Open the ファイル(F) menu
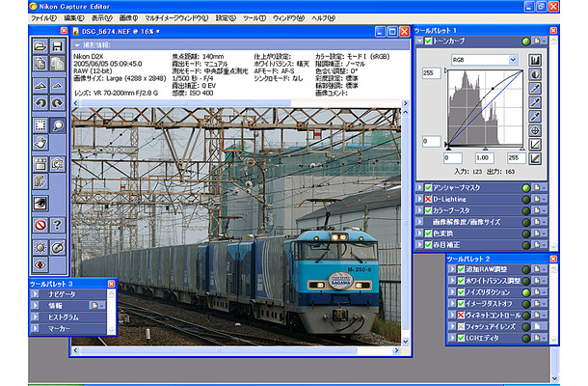This screenshot has width=588, height=386. [x=44, y=18]
